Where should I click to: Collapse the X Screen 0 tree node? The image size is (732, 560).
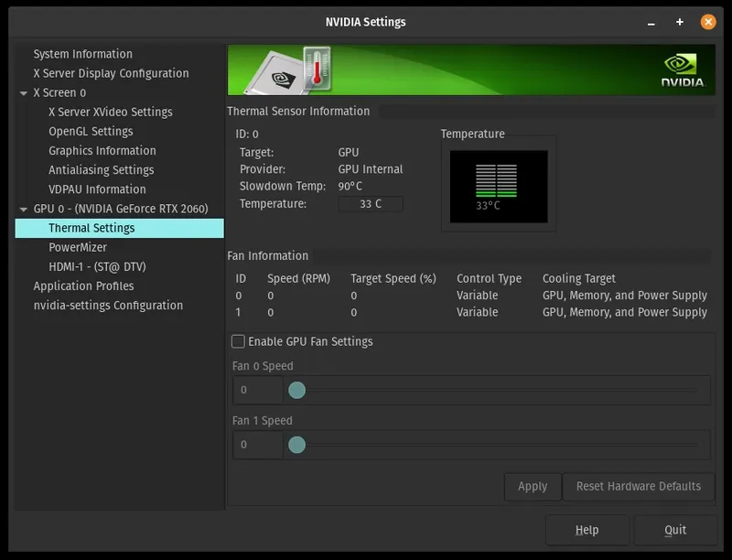point(24,92)
